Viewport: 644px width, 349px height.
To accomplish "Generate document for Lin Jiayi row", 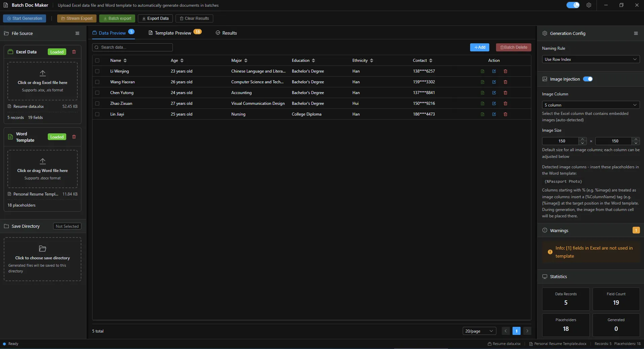I will 483,114.
